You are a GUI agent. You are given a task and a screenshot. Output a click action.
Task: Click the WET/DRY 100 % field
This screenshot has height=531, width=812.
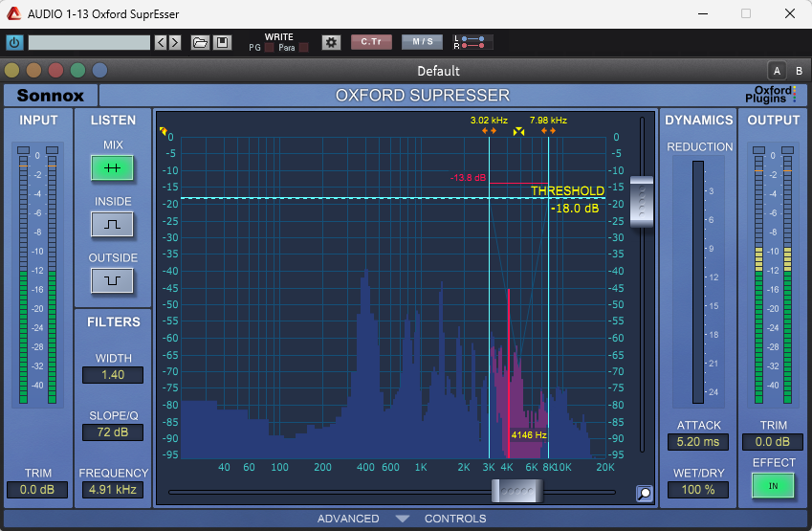(698, 490)
